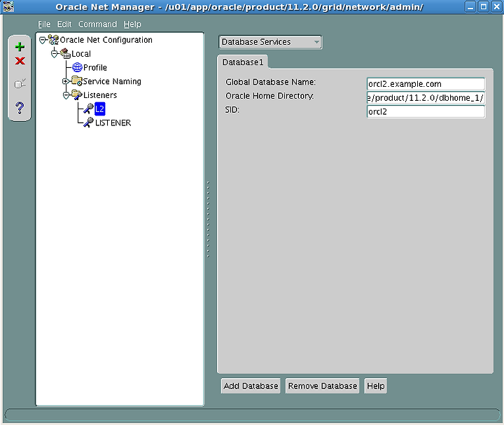Maximize the Oracle Net Manager window
Viewport: 504px width, 425px height.
(484, 7)
